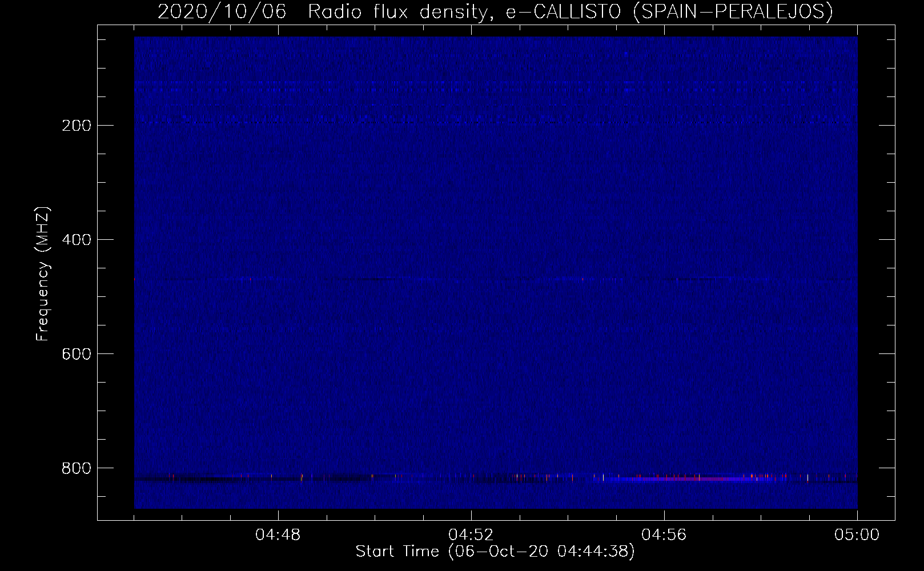
Task: Click the 'Frequency (MHZ)' axis label
Action: click(43, 274)
